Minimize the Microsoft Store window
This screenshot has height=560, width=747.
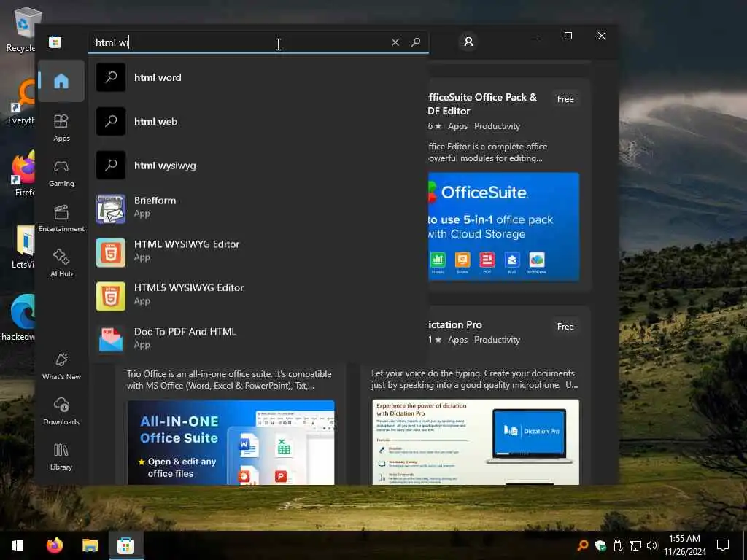point(535,36)
